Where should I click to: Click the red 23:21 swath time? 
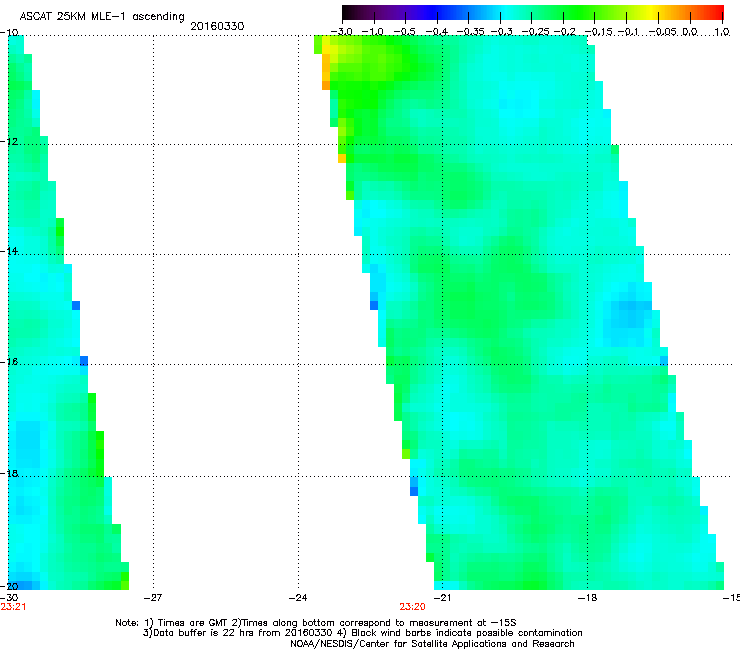[x=13, y=607]
